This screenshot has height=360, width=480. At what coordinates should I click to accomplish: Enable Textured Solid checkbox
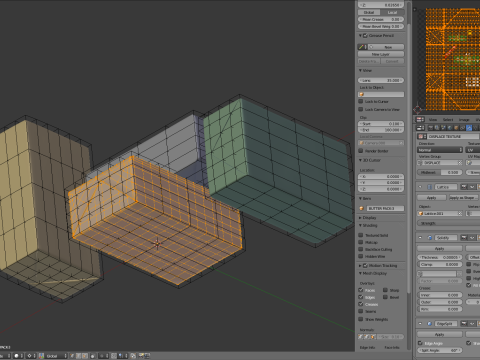(361, 235)
